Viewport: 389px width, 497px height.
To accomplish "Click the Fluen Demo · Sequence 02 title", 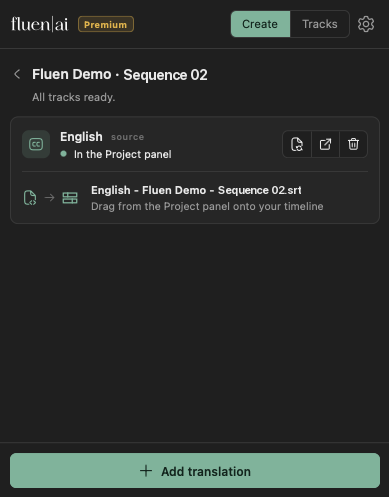I will tap(120, 74).
